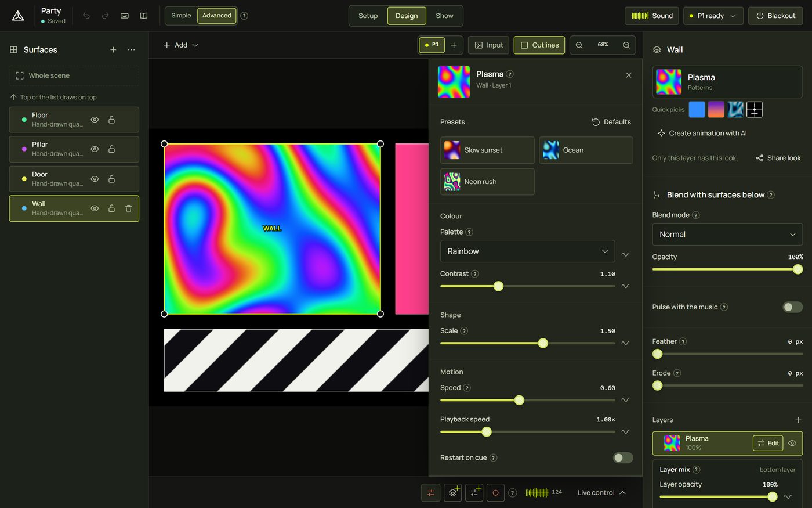Click the undo arrow icon
This screenshot has height=508, width=812.
[86, 16]
